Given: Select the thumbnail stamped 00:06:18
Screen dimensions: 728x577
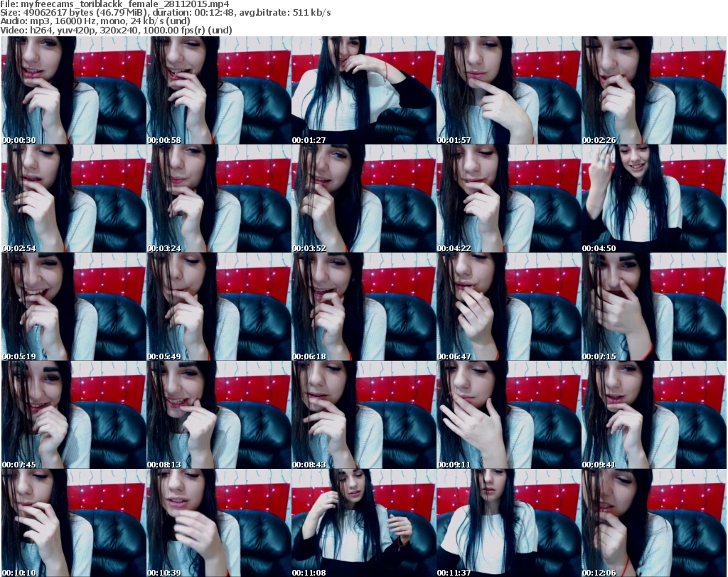Looking at the screenshot, I should pyautogui.click(x=363, y=307).
